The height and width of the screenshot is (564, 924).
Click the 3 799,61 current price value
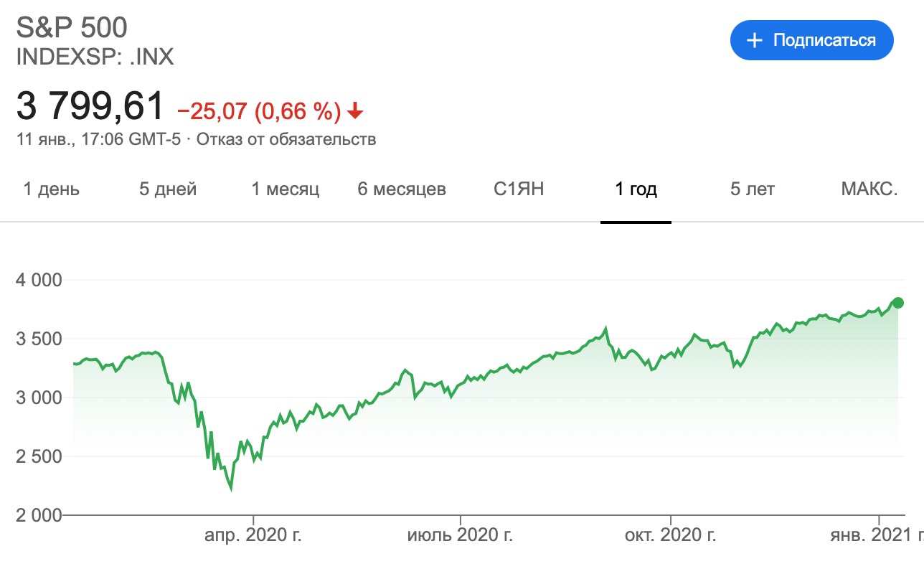[x=90, y=108]
